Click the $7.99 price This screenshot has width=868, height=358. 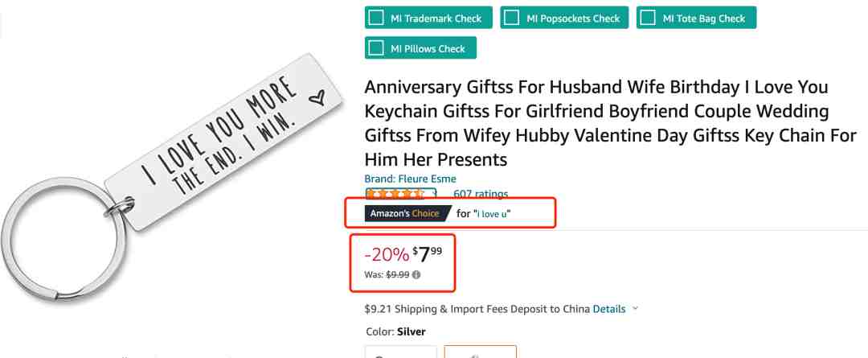[427, 254]
